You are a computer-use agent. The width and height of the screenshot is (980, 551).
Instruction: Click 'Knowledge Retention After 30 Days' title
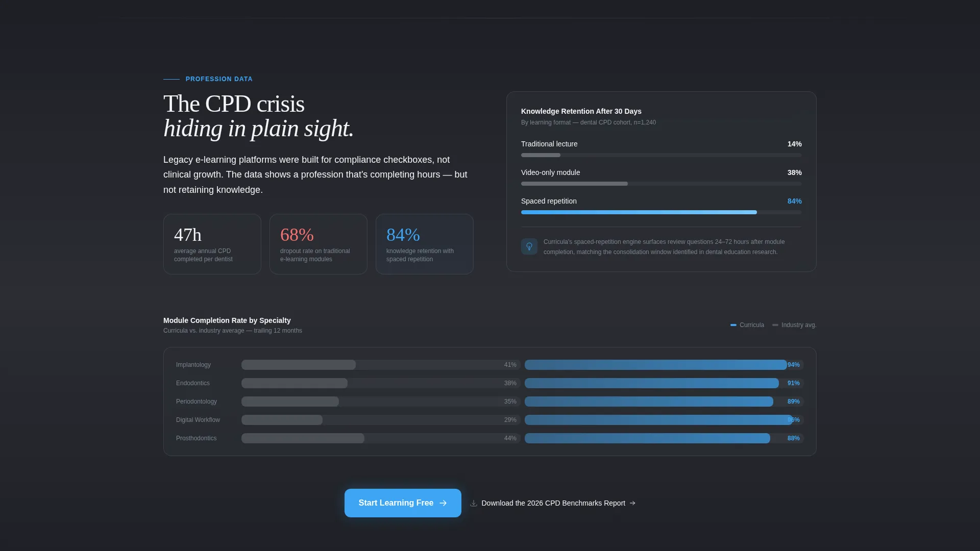tap(581, 111)
